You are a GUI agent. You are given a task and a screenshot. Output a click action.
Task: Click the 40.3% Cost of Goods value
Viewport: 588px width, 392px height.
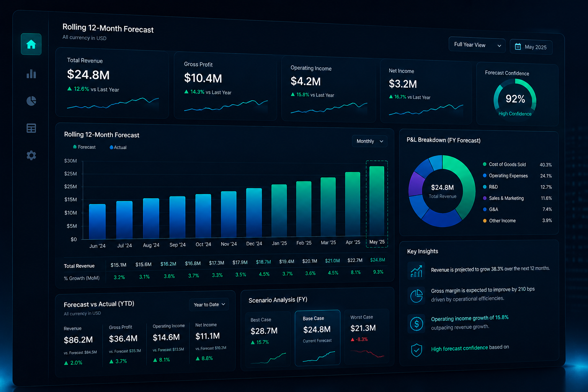pyautogui.click(x=546, y=165)
